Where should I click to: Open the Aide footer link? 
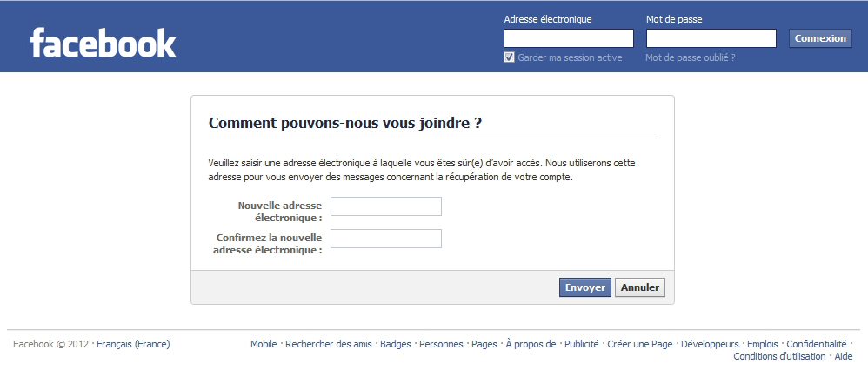click(x=844, y=356)
